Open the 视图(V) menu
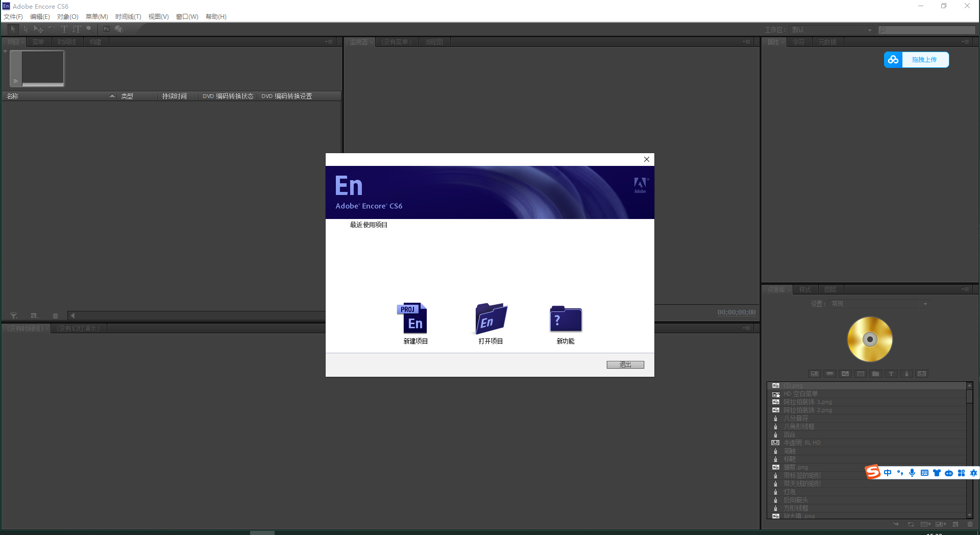Screen dimensions: 980x535 point(158,17)
